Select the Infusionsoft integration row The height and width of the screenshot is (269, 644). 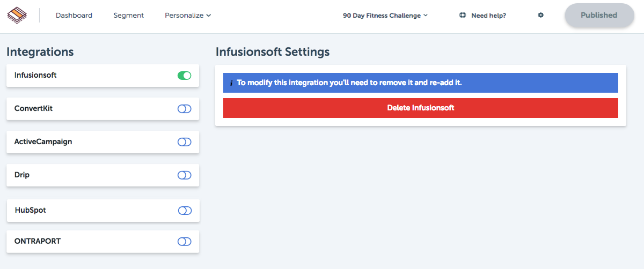coord(103,76)
